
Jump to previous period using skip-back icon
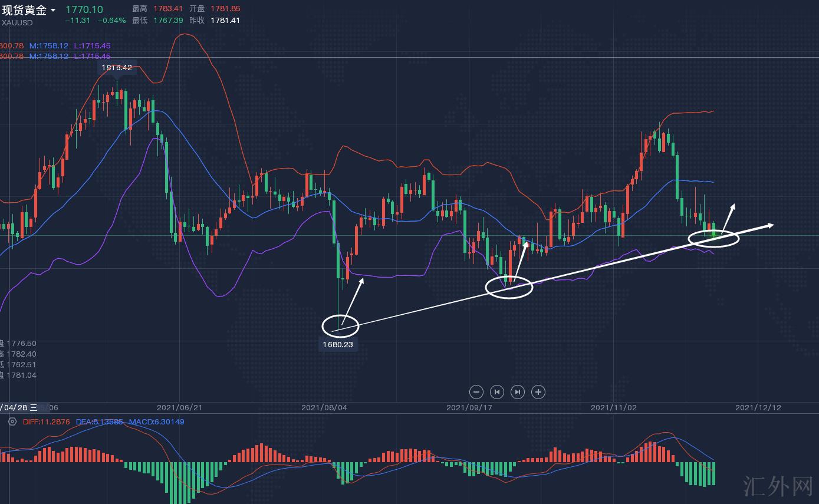tap(497, 392)
